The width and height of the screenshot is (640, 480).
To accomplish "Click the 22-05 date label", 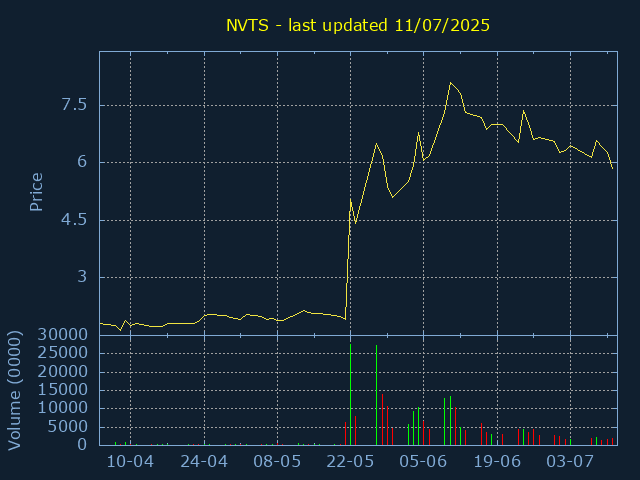I will click(x=350, y=462).
